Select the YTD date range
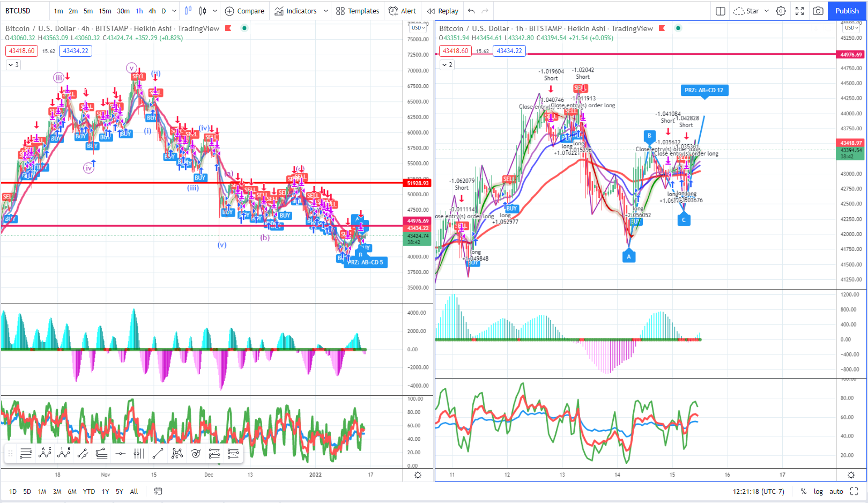Viewport: 868px width, 503px height. point(89,491)
